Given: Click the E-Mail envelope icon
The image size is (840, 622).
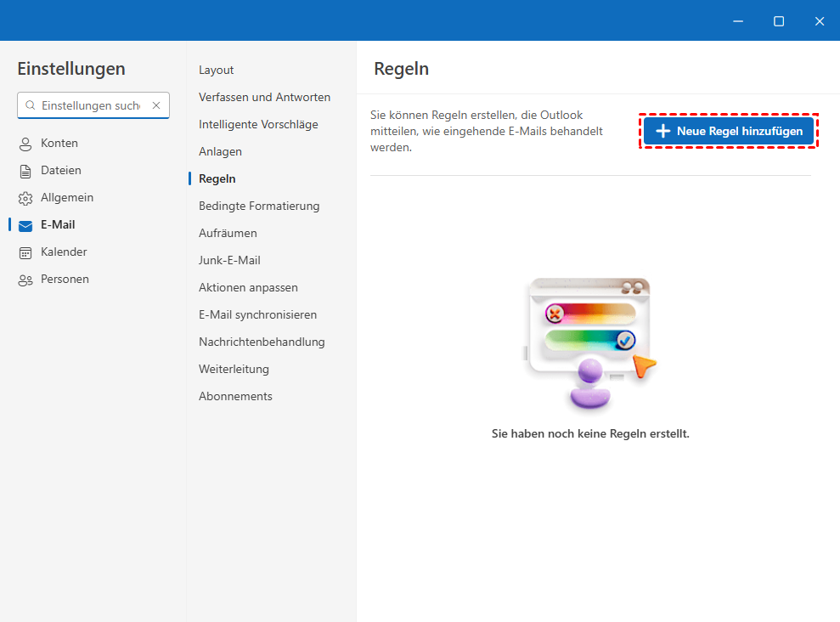Looking at the screenshot, I should (25, 225).
